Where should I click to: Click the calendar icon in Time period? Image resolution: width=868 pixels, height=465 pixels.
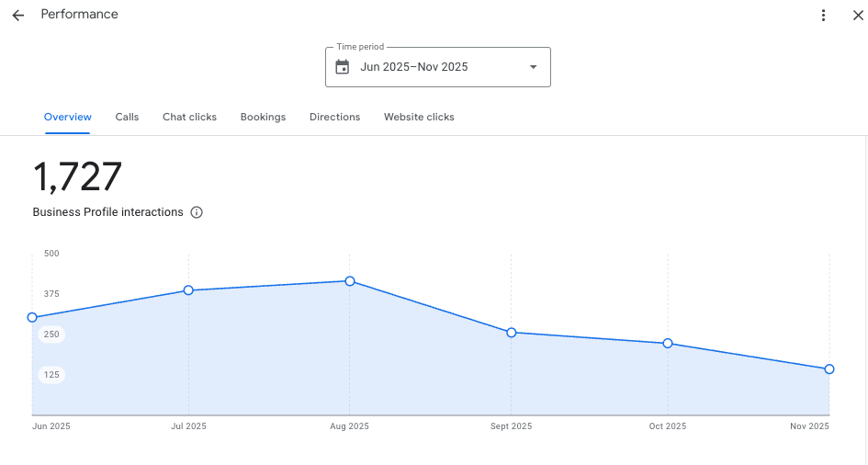(x=343, y=67)
